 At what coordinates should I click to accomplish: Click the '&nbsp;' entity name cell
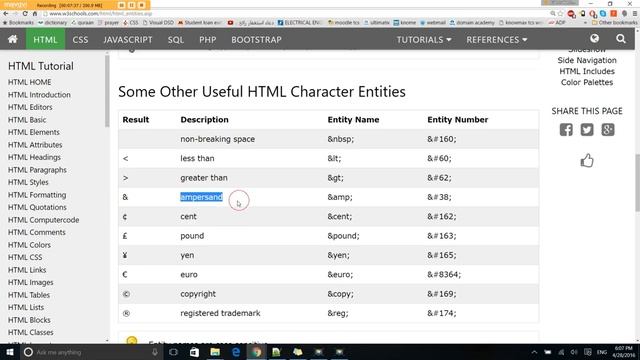click(340, 139)
